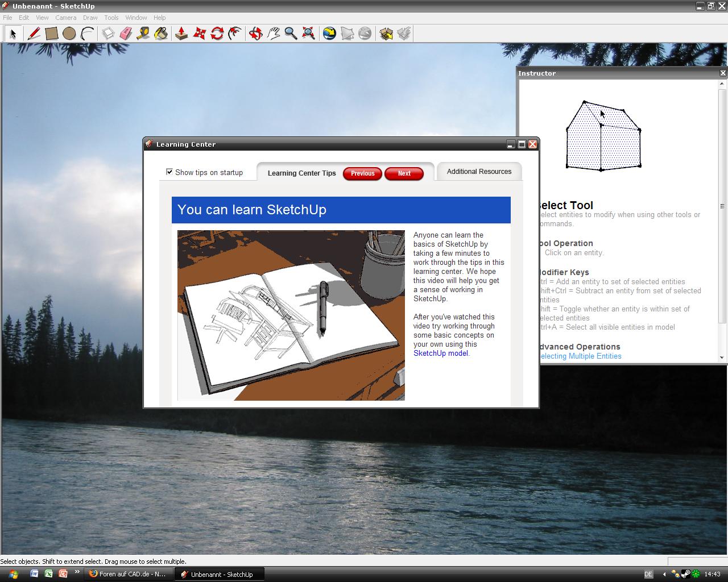Click the house animation in Instructor

(x=603, y=135)
